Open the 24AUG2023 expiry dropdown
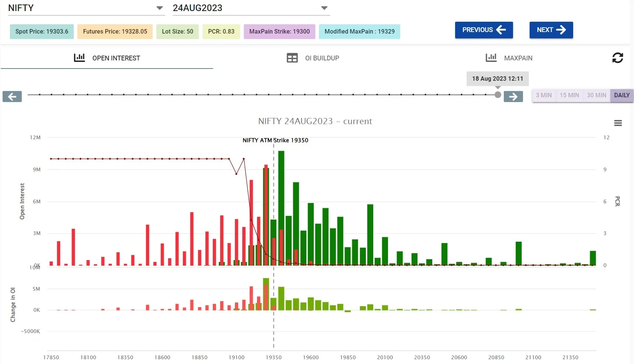The width and height of the screenshot is (634, 364). coord(251,8)
